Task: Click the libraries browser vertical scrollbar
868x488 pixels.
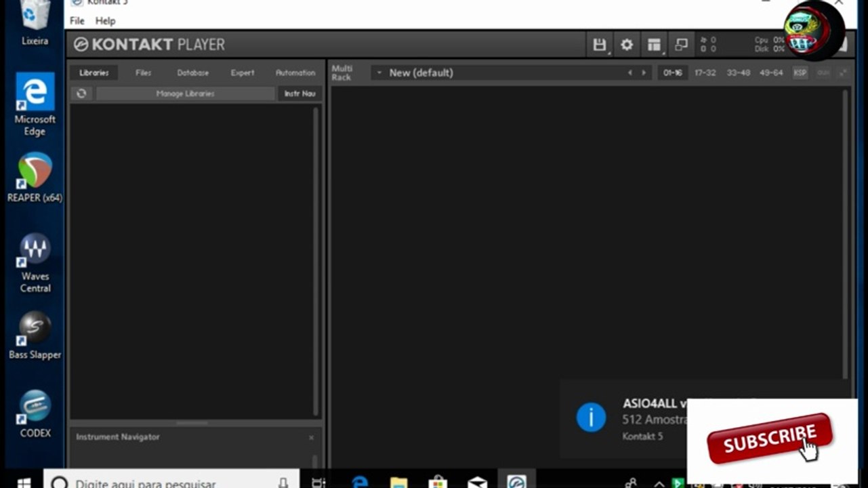Action: 316,261
